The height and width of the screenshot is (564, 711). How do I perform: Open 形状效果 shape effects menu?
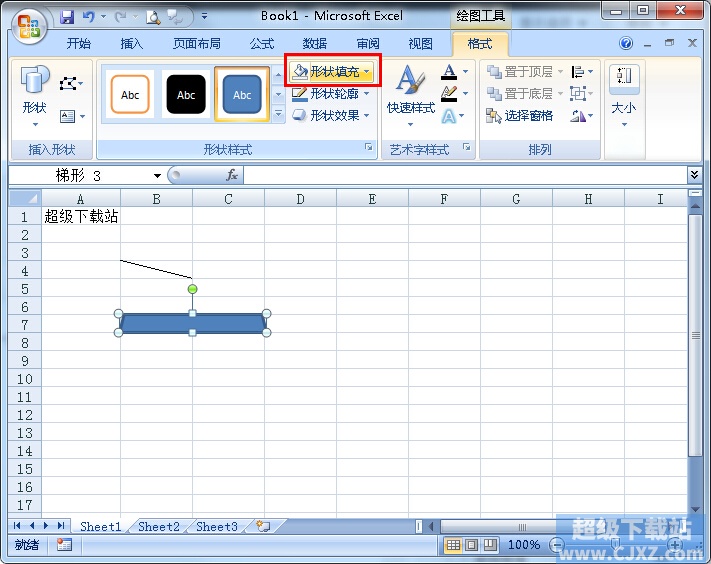point(331,115)
